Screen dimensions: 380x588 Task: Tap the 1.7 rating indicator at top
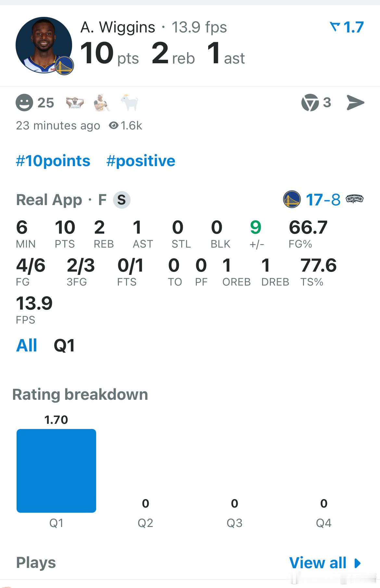[347, 27]
